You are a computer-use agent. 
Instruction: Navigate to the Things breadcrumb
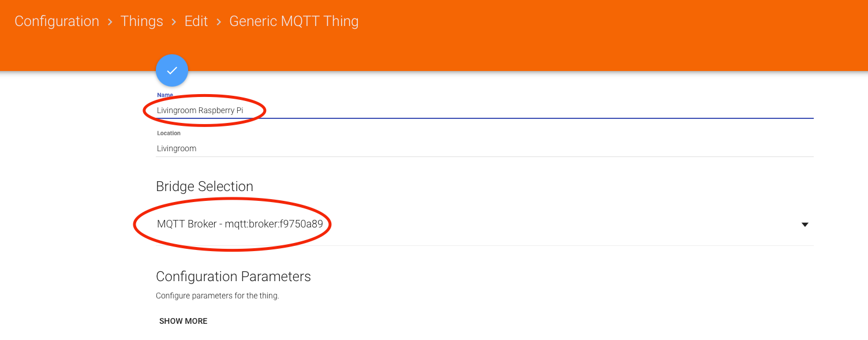[141, 21]
